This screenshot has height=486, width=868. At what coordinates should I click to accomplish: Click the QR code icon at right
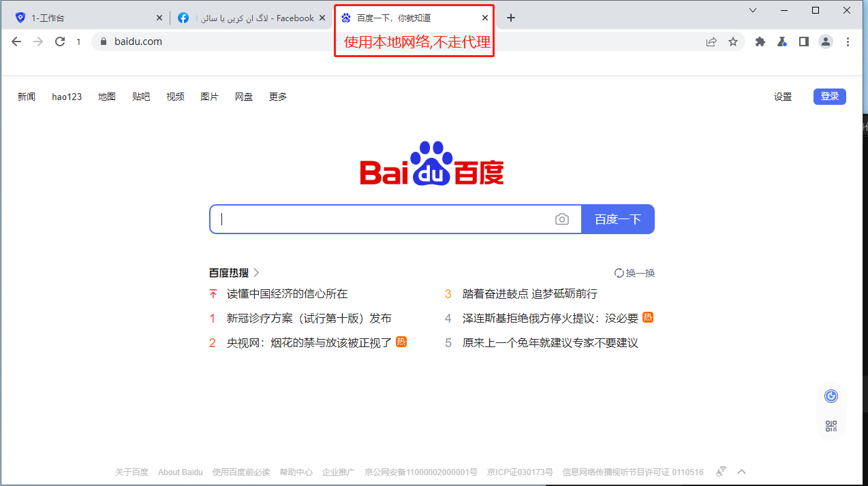pos(831,426)
